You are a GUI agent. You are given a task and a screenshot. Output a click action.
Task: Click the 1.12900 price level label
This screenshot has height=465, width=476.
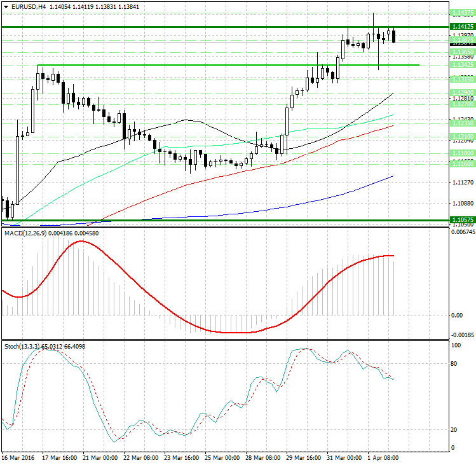[463, 92]
